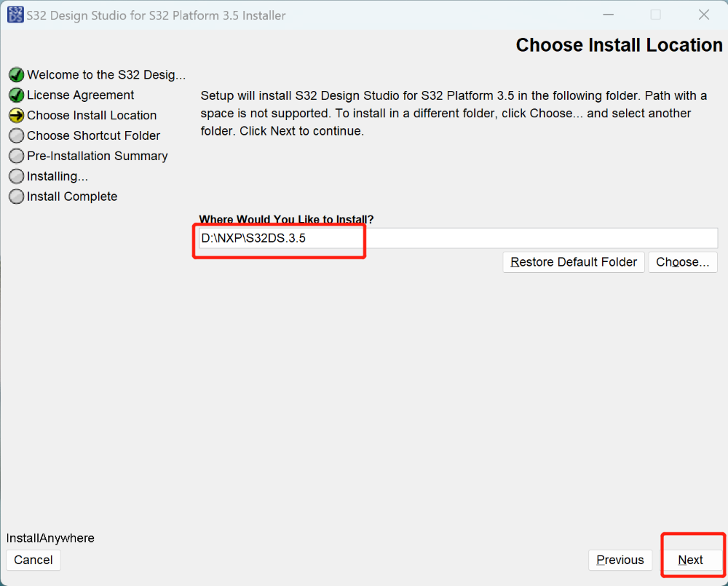Click the License Agreement step label

[80, 95]
